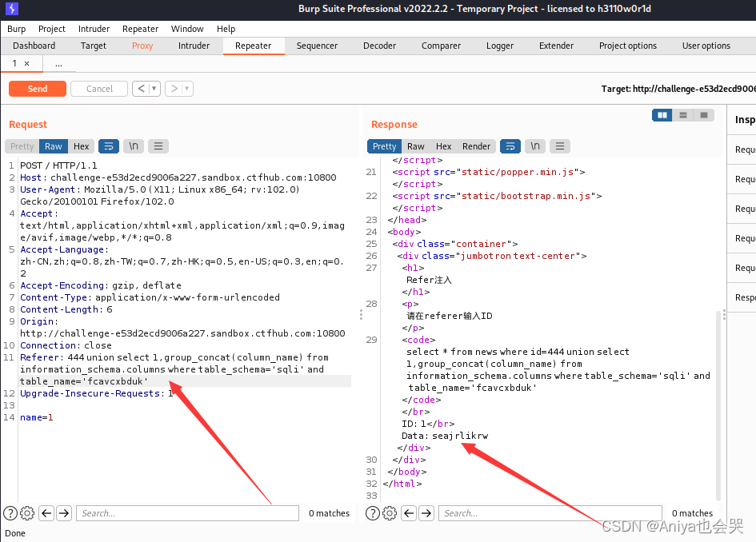Viewport: 756px width, 542px height.
Task: Go to previous match in Response
Action: (x=409, y=513)
